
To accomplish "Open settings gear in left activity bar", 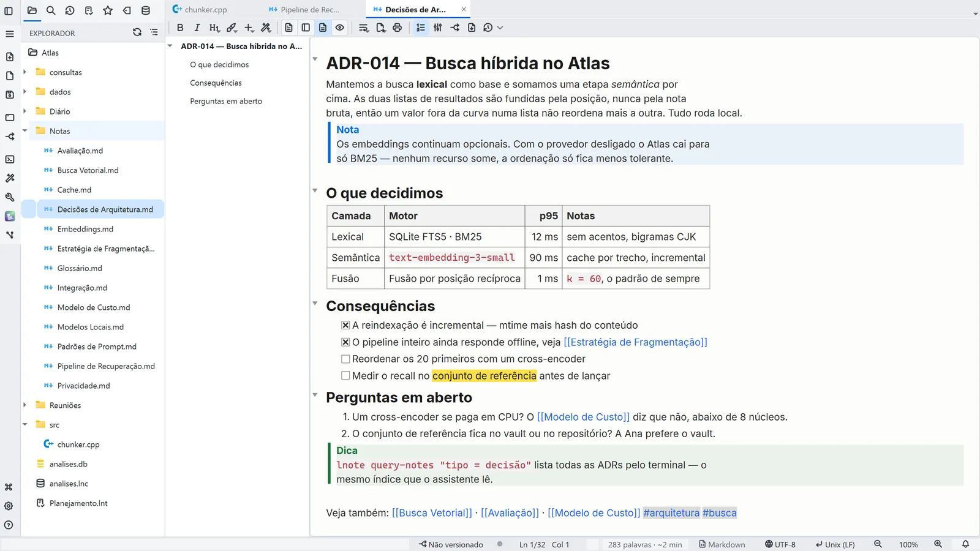I will (x=9, y=506).
